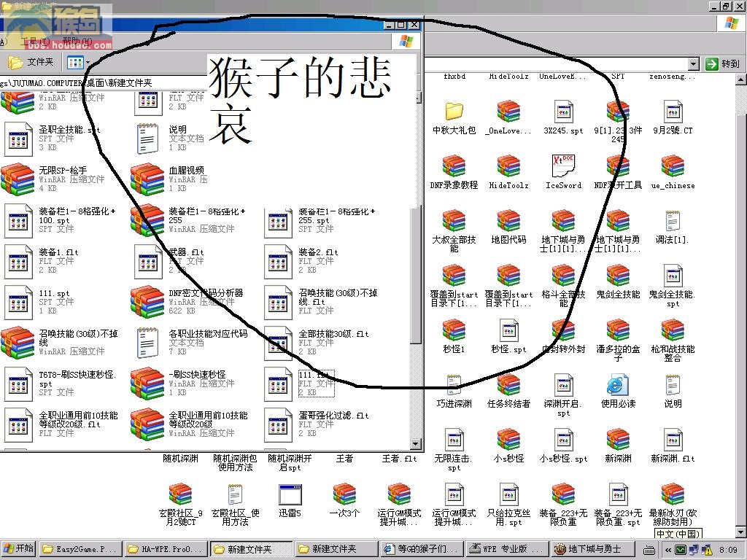Image resolution: width=747 pixels, height=560 pixels.
Task: Select the 新深渊.flt file
Action: coord(673,446)
